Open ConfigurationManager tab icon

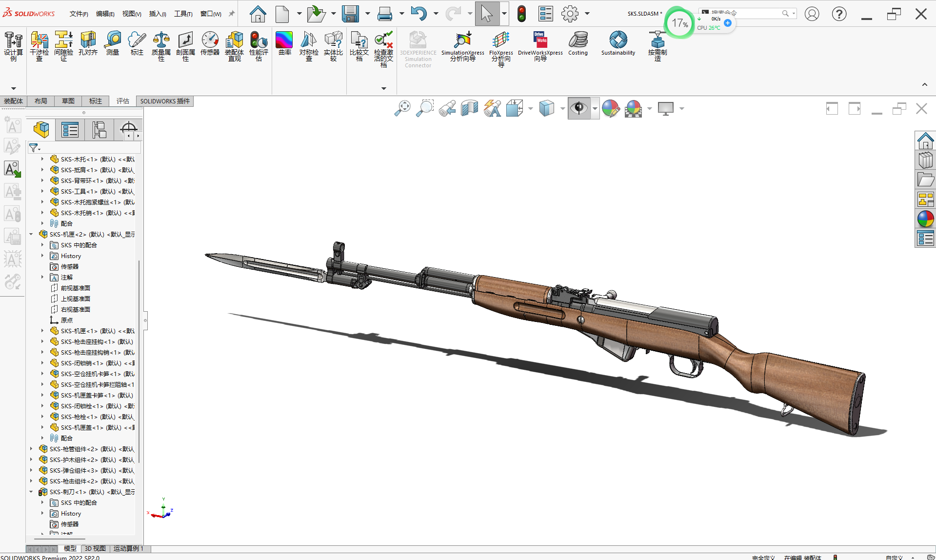(x=99, y=130)
